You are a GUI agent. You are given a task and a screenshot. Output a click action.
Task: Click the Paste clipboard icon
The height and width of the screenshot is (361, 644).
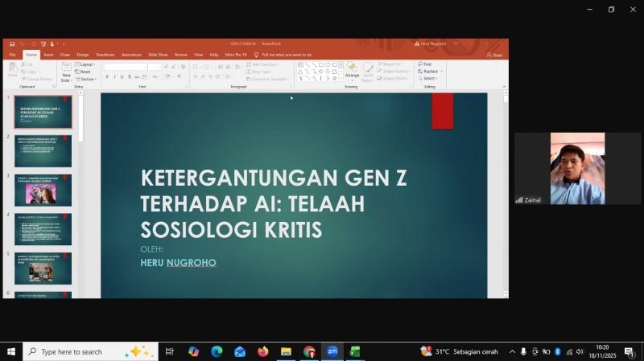point(12,70)
